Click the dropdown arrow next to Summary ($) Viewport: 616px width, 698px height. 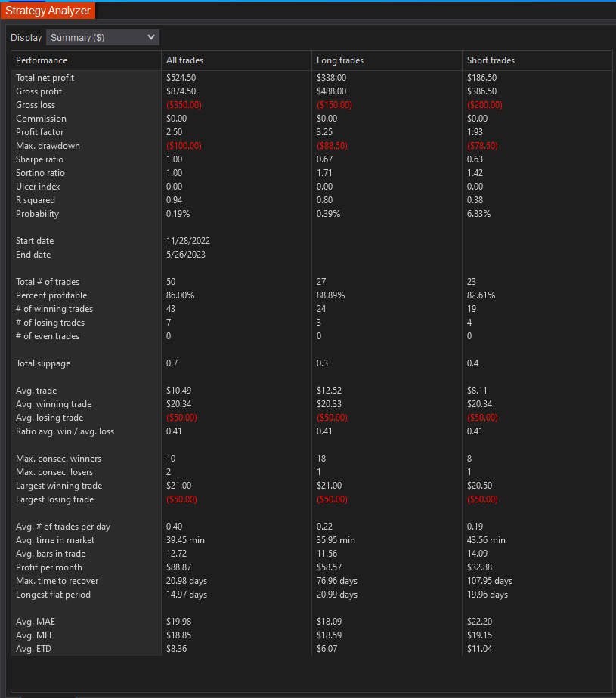click(x=151, y=37)
